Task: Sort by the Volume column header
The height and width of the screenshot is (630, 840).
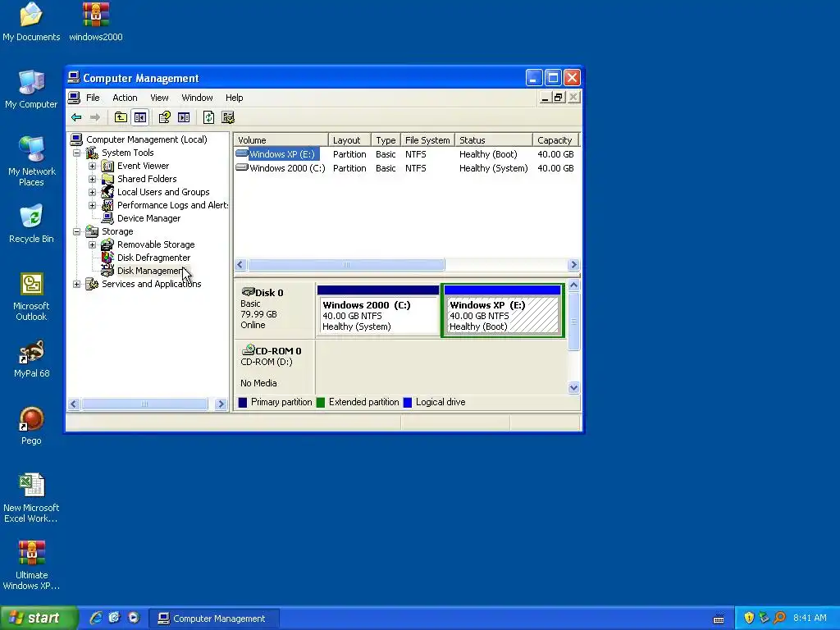Action: pyautogui.click(x=281, y=139)
